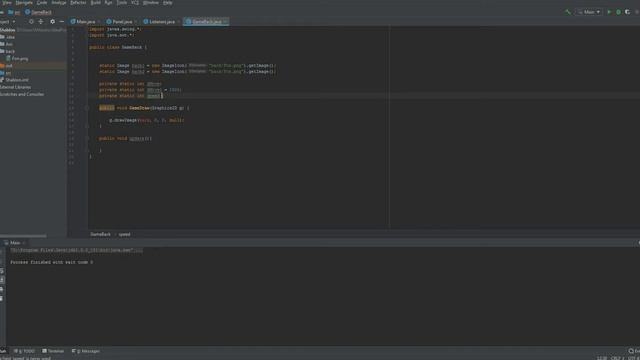
Task: Click the green Run button
Action: [x=609, y=12]
